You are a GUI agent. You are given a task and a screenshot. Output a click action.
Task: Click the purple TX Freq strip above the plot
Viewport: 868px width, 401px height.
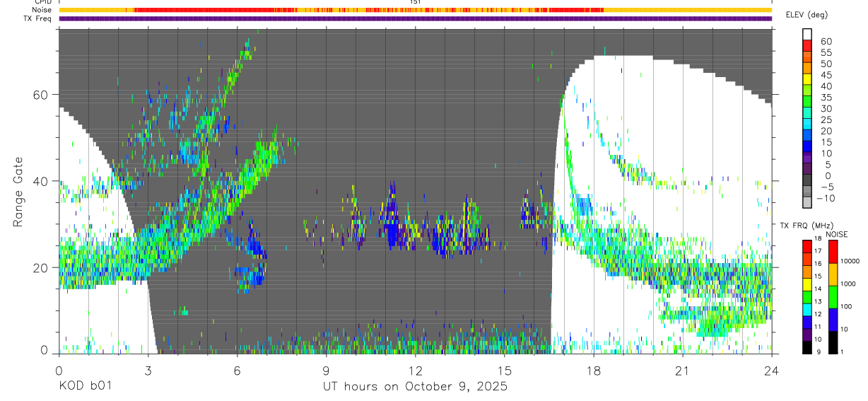pyautogui.click(x=415, y=18)
